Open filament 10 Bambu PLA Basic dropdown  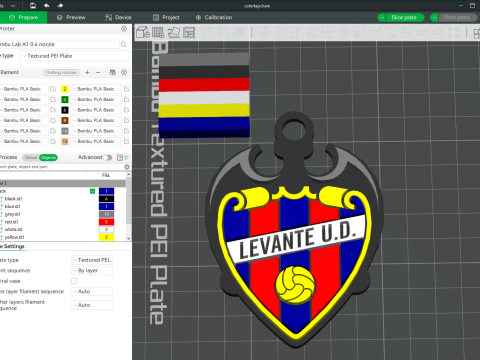tap(96, 131)
